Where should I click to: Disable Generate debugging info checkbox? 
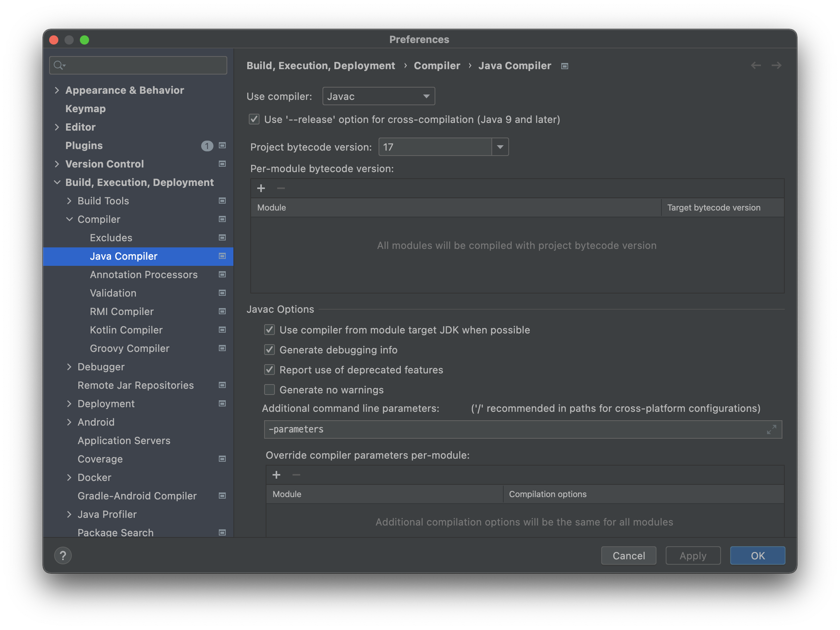(270, 350)
